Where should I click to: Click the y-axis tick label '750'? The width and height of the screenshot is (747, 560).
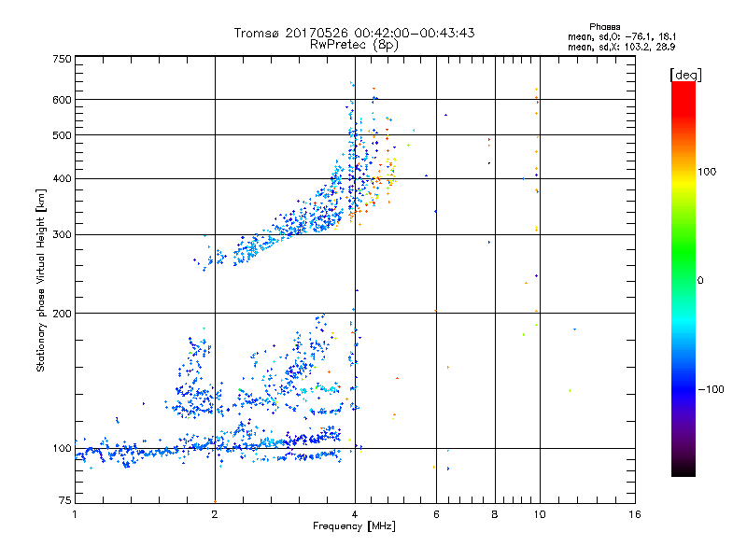62,59
